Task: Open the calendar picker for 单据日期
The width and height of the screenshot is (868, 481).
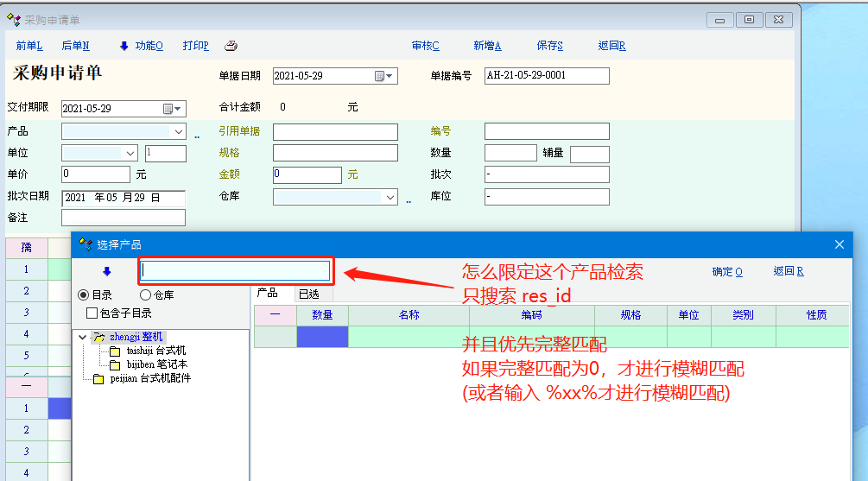Action: 383,76
